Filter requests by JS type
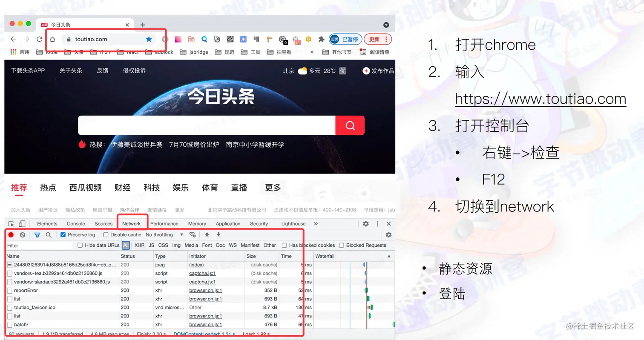This screenshot has width=644, height=340. pos(152,245)
